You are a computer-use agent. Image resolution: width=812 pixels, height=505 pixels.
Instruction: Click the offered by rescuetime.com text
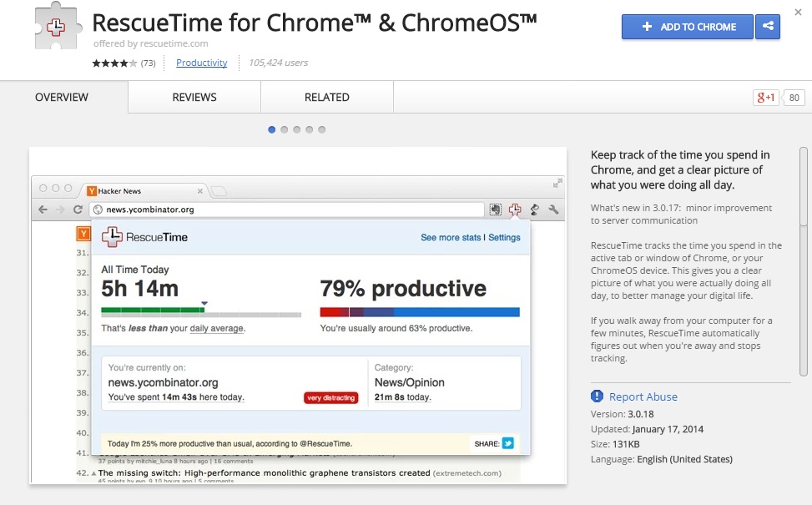(x=151, y=43)
